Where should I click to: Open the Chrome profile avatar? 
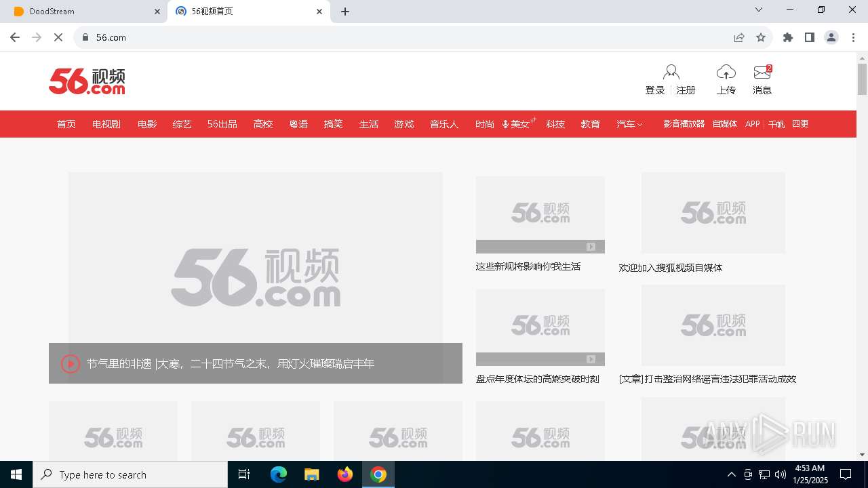[831, 37]
